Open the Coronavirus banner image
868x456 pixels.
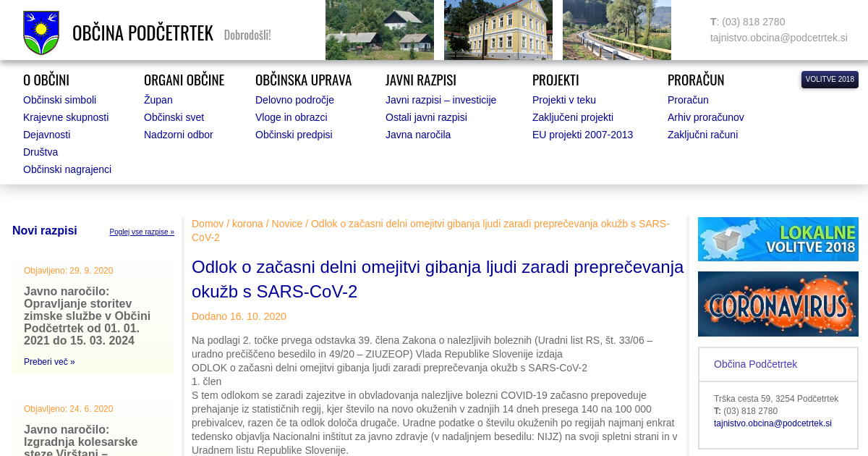pyautogui.click(x=778, y=304)
